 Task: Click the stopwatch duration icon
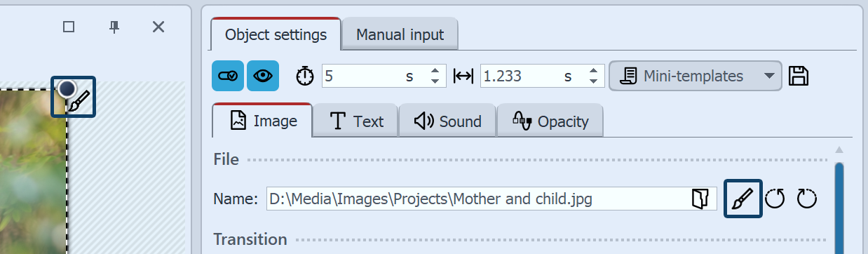pos(305,76)
